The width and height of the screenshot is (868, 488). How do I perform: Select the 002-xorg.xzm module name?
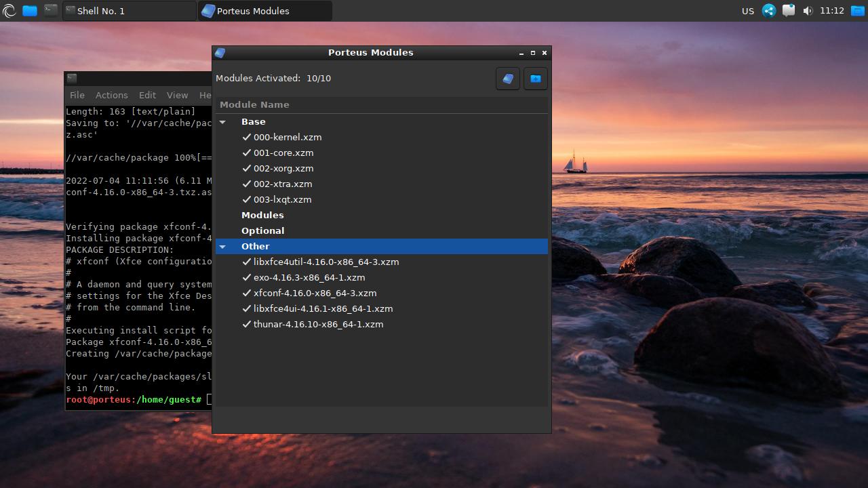283,168
